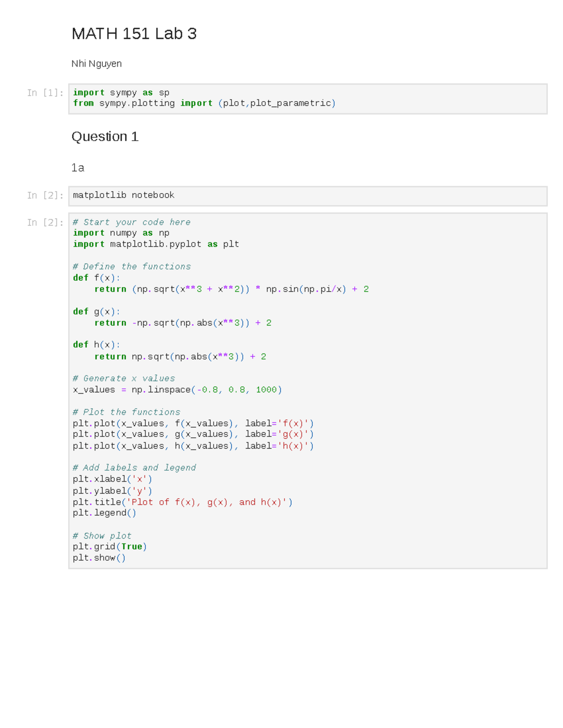Click the "# Define the functions" comment
This screenshot has height=728, width=563.
tap(131, 267)
